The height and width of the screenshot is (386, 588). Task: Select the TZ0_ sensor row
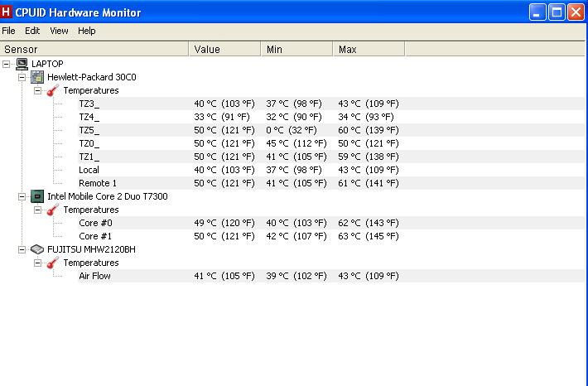(330, 143)
